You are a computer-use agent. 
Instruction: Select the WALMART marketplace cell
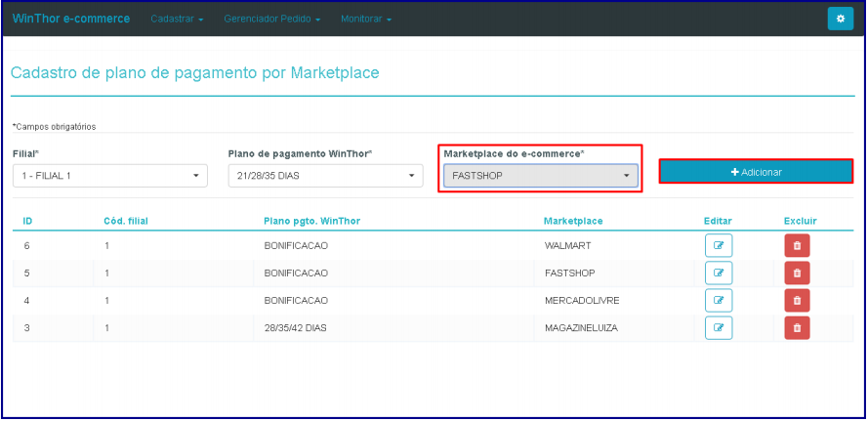point(568,245)
